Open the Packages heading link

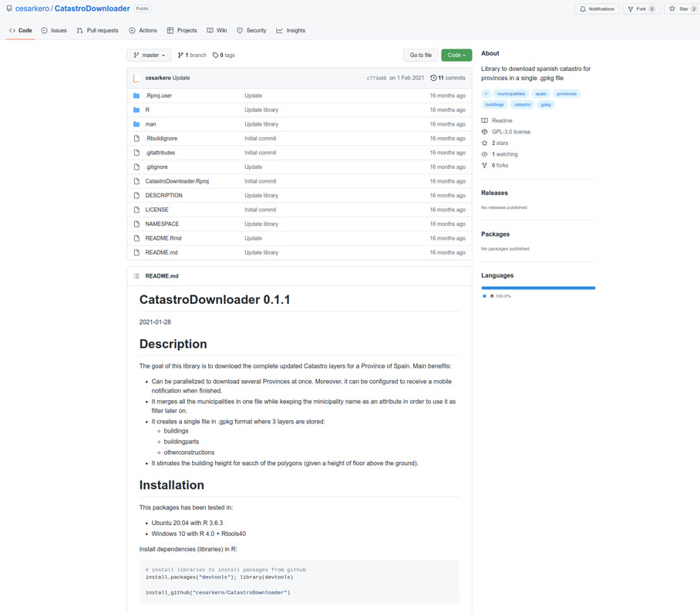click(x=495, y=234)
